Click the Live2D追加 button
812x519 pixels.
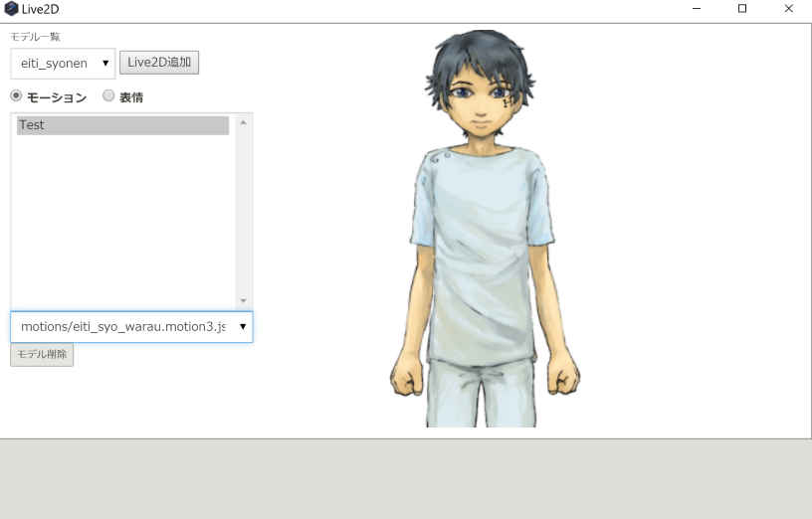click(159, 62)
